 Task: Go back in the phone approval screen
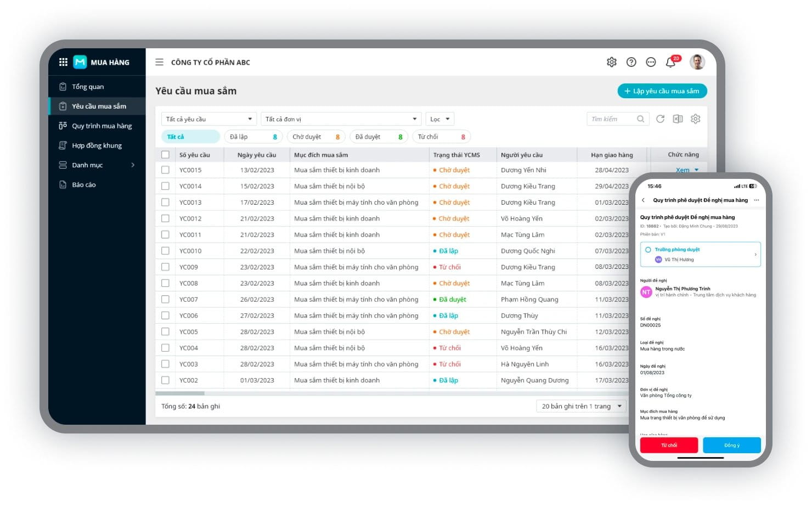[x=643, y=200]
